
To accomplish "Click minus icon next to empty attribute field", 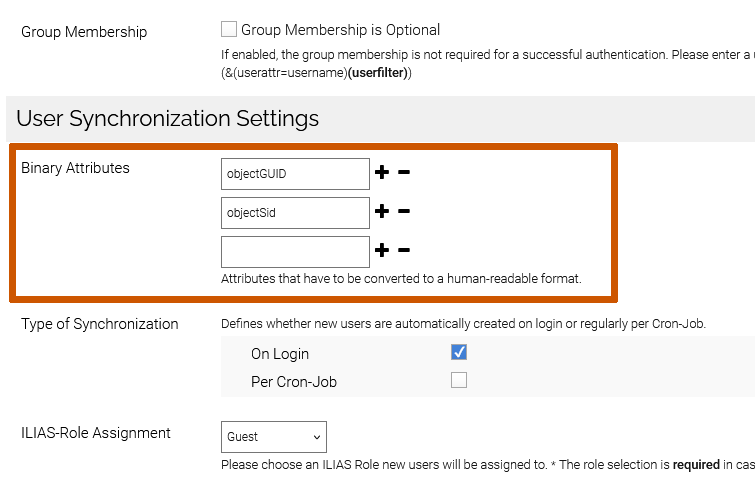I will pyautogui.click(x=404, y=251).
